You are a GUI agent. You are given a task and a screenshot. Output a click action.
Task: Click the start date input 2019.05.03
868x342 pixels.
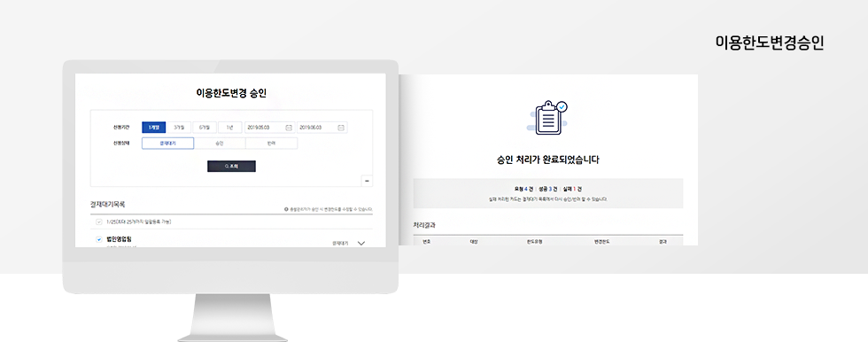269,128
